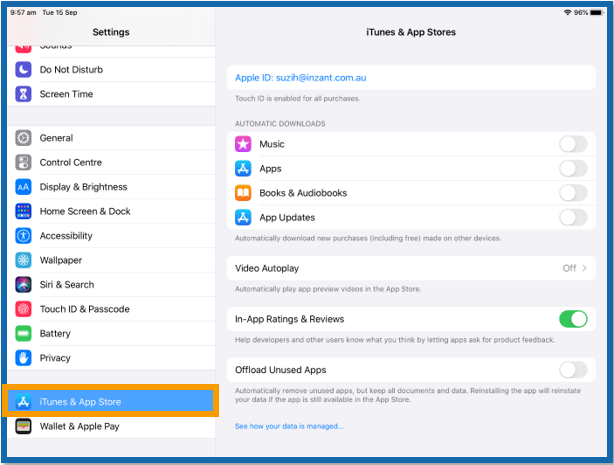Tap the AUTOMATIC DOWNLOADS section header
The height and width of the screenshot is (465, 614).
[x=280, y=124]
